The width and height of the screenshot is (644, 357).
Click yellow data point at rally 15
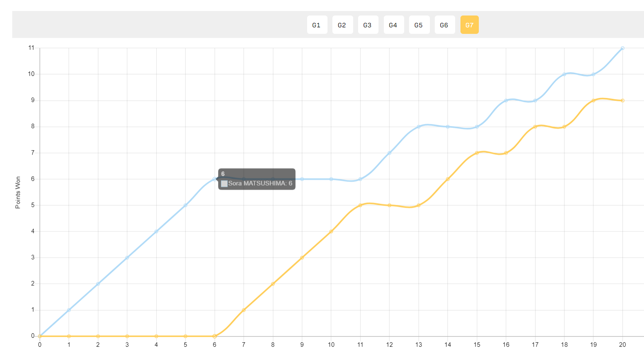click(x=477, y=153)
